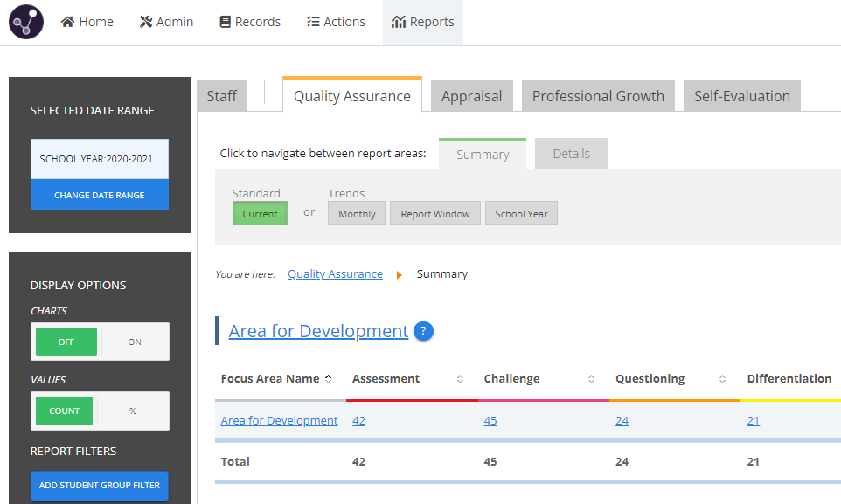
Task: Click the purple app logo icon
Action: click(x=26, y=22)
